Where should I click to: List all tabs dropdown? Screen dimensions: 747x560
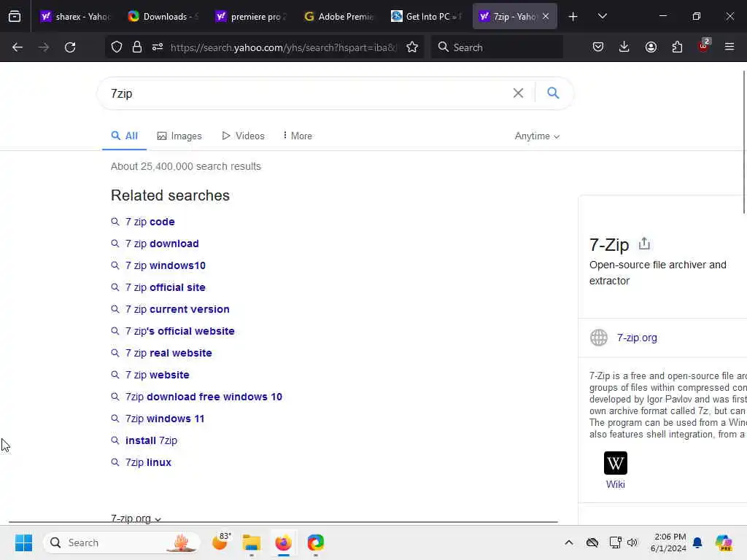pyautogui.click(x=602, y=17)
